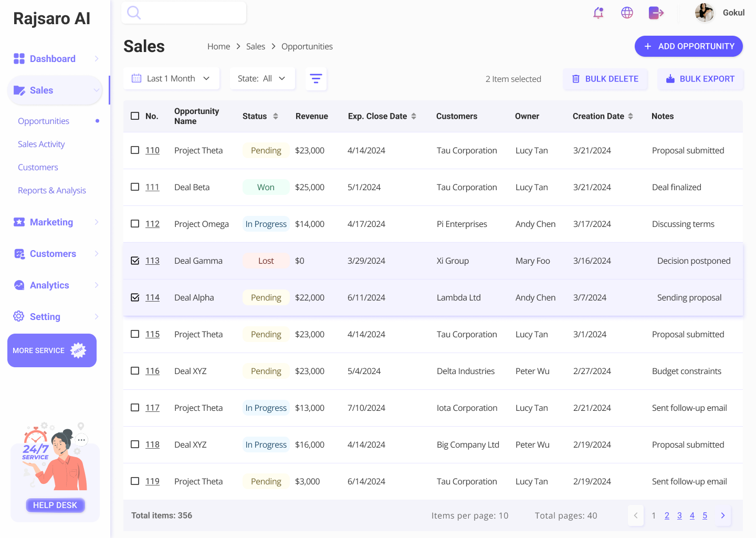Sort by Creation Date arrows icon
The image size is (756, 538).
631,116
